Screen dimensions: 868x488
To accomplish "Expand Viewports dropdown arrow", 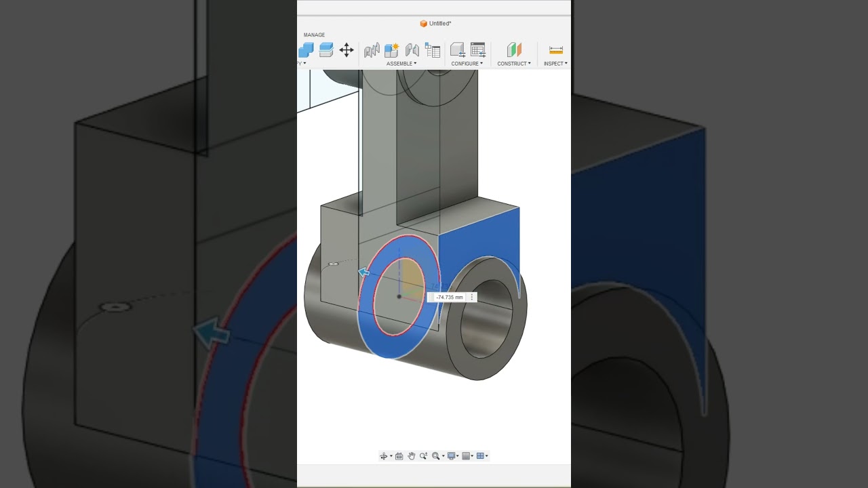I will click(486, 456).
